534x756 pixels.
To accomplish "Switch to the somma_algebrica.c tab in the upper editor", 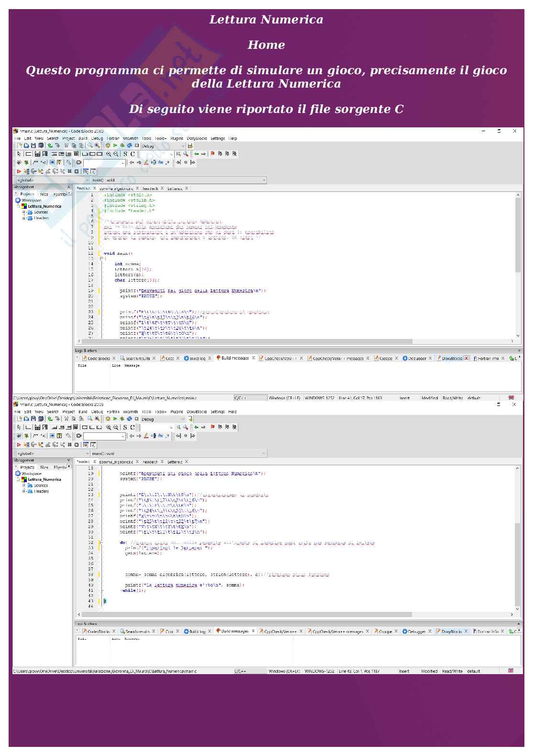I will coord(116,189).
